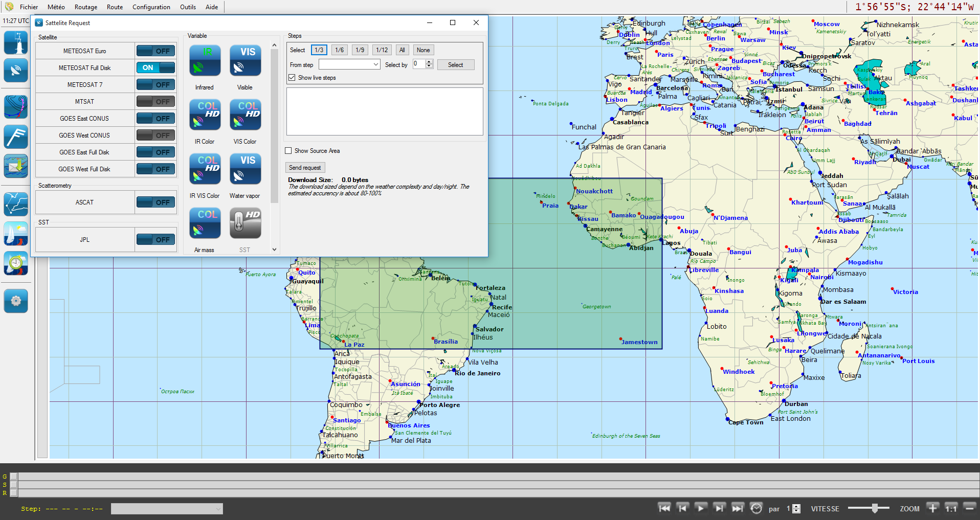The image size is (980, 520).
Task: Open the step selector dropdown in bottom bar
Action: tap(167, 509)
